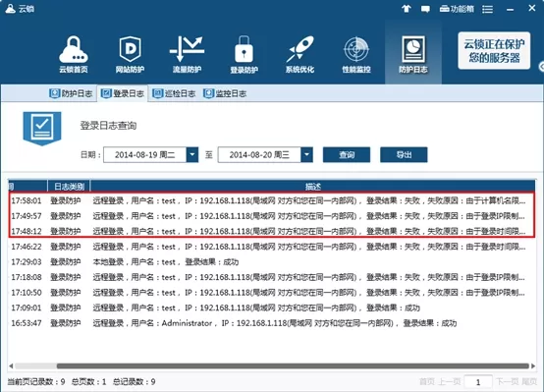Open 性能监控 radar icon

tap(356, 54)
